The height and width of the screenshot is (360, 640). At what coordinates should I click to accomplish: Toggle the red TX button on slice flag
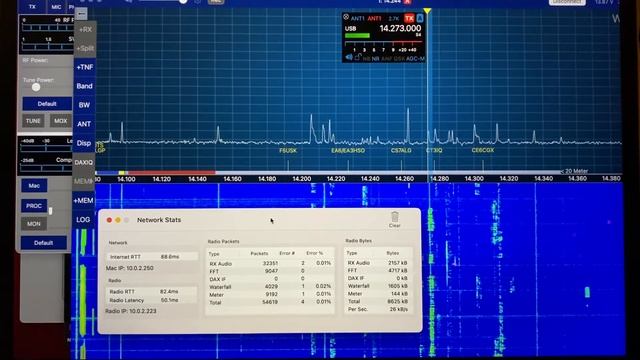click(409, 18)
